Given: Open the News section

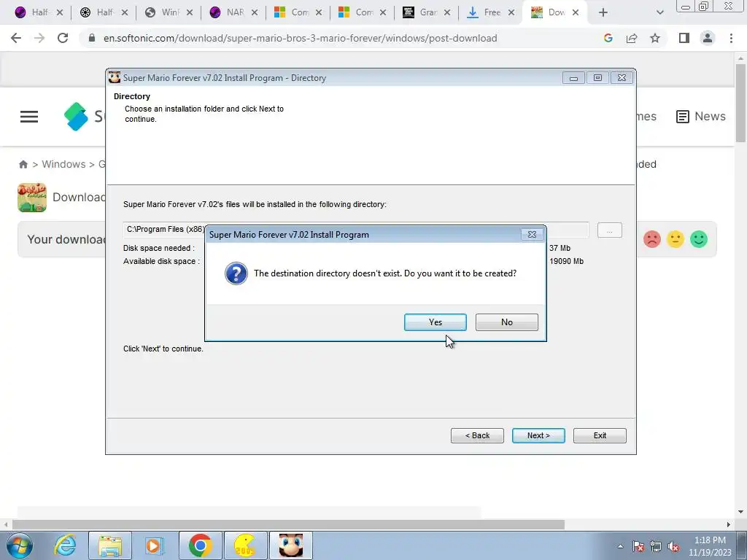Looking at the screenshot, I should (701, 116).
